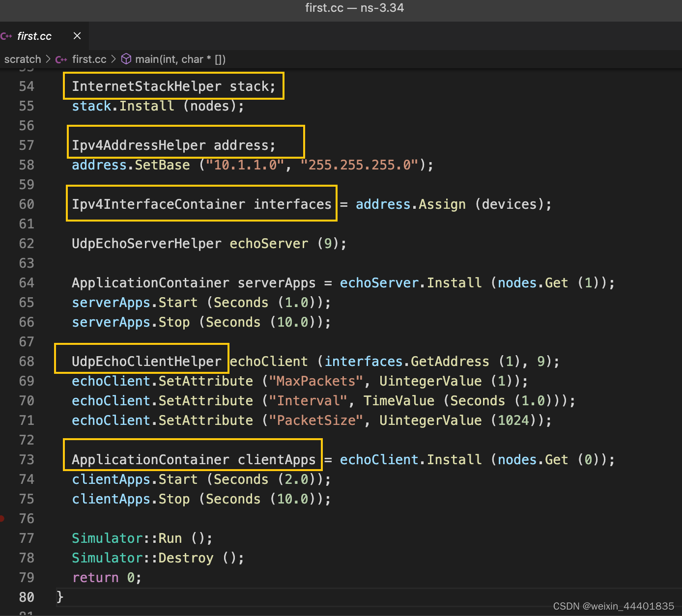Screen dimensions: 682x616
Task: Click serverApps.Start on line 65
Action: (135, 303)
